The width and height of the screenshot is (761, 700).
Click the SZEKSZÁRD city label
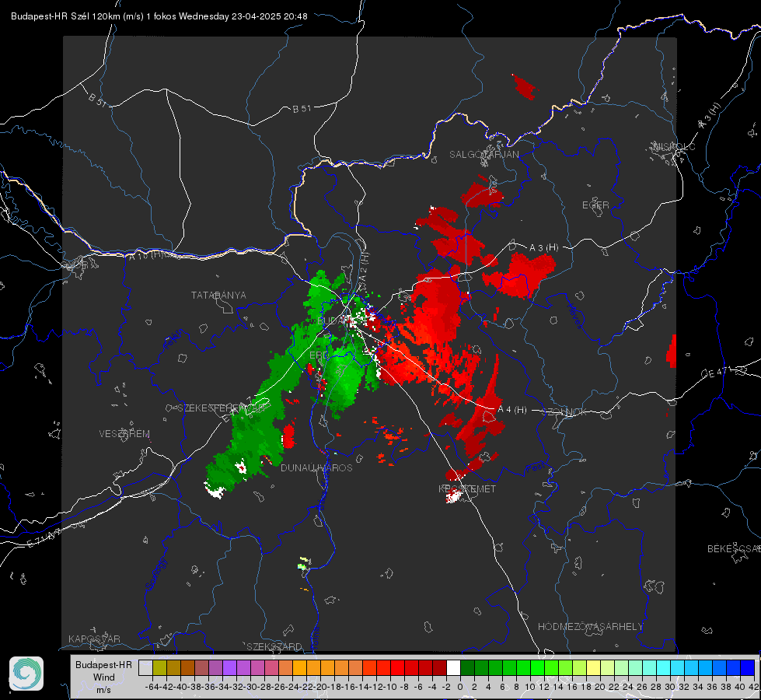(274, 646)
